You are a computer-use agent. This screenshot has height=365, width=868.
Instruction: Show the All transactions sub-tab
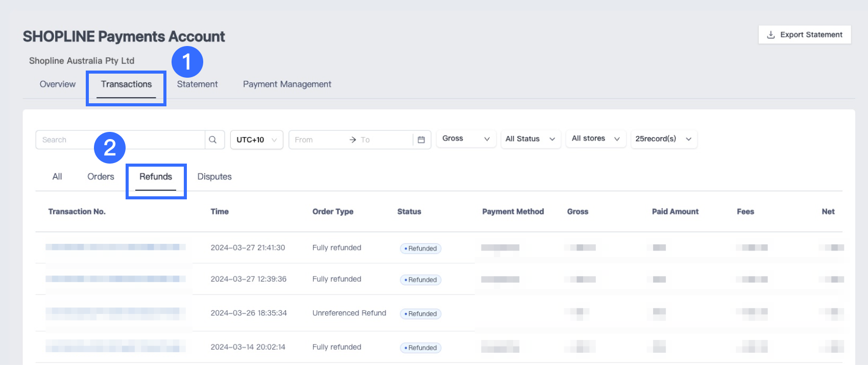(57, 177)
